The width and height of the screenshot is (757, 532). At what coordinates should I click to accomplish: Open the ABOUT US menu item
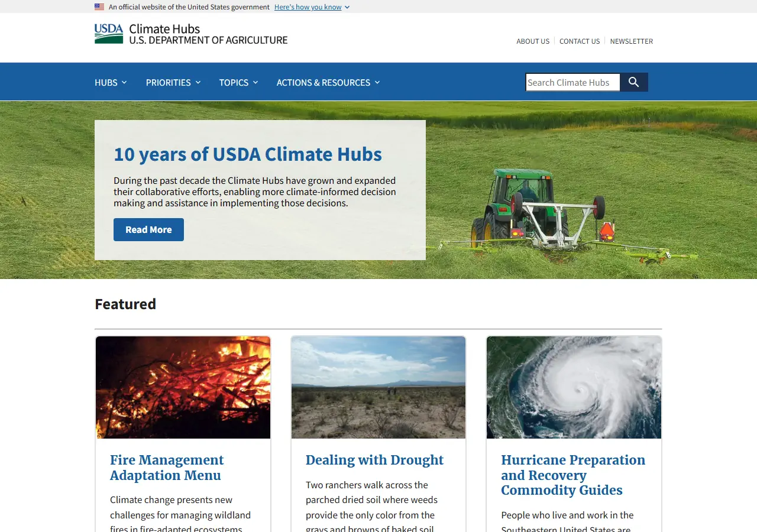[x=533, y=41]
